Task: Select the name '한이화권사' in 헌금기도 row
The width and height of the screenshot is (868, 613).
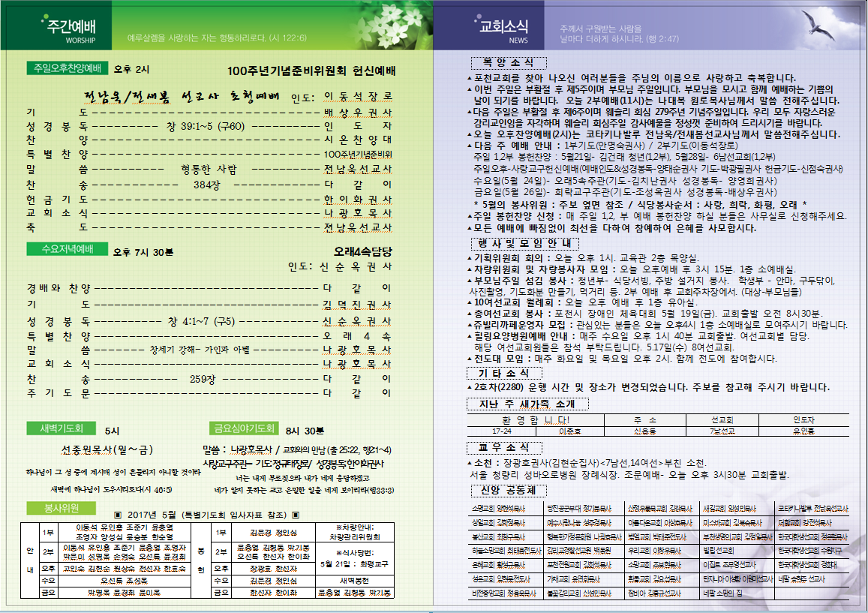Action: click(x=358, y=200)
